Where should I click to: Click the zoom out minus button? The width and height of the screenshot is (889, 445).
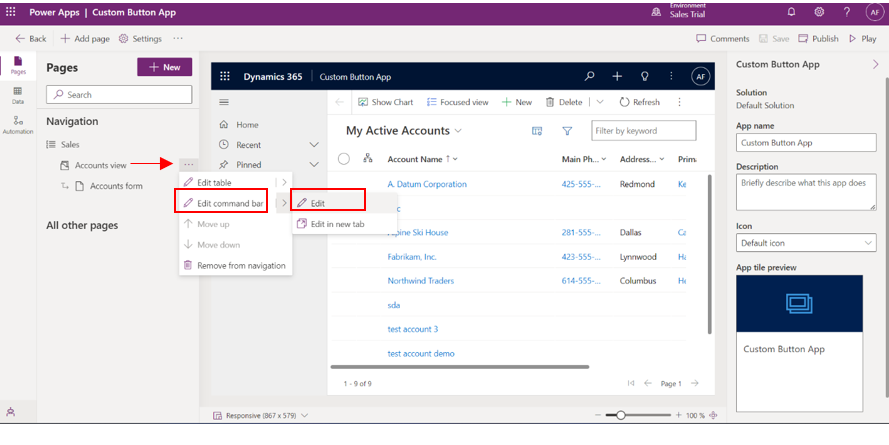tap(598, 416)
